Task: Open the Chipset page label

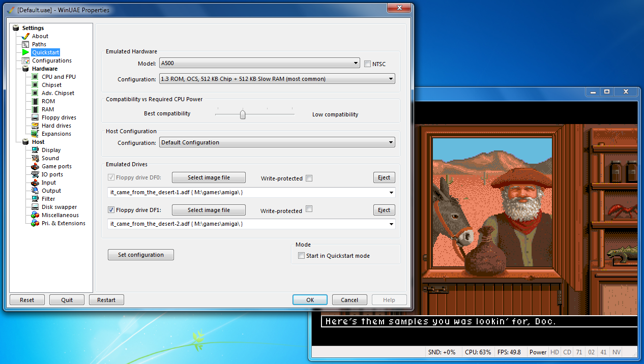Action: [x=51, y=85]
